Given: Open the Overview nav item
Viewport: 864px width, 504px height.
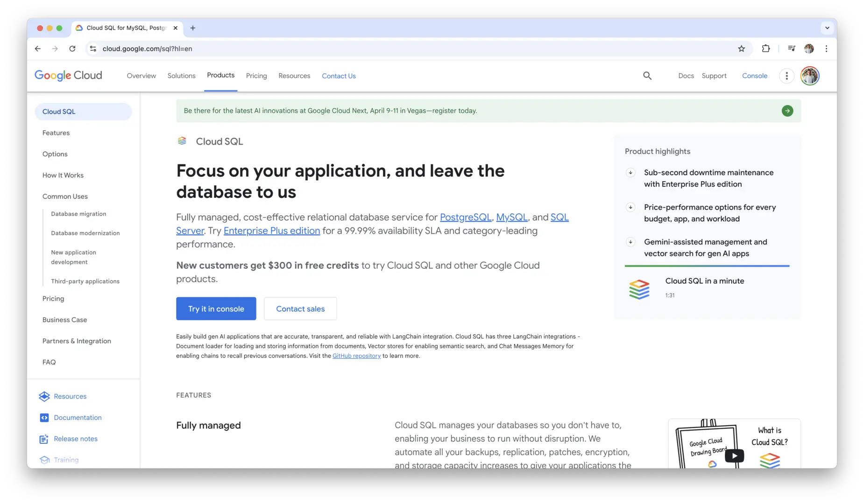Looking at the screenshot, I should point(142,76).
